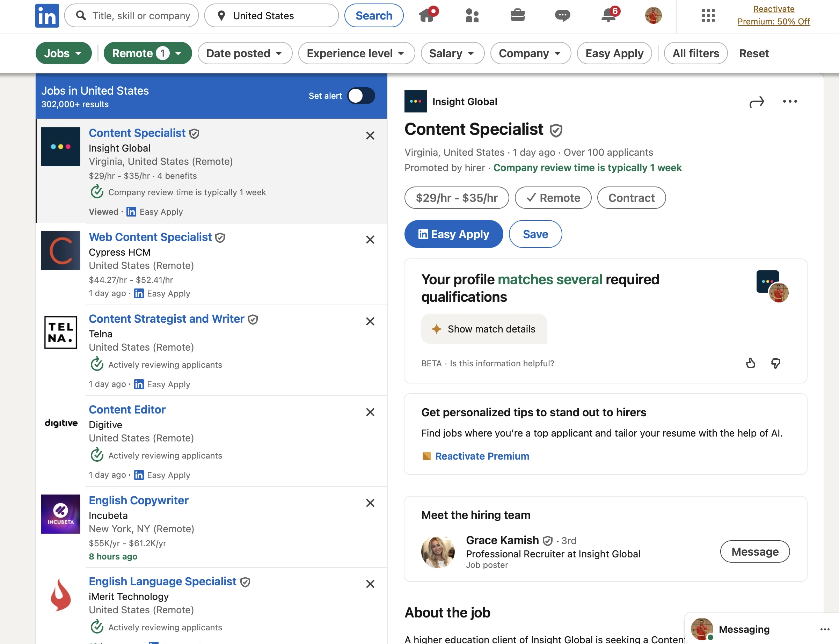Open the Experience level dropdown
Viewport: 839px width, 644px height.
(356, 53)
